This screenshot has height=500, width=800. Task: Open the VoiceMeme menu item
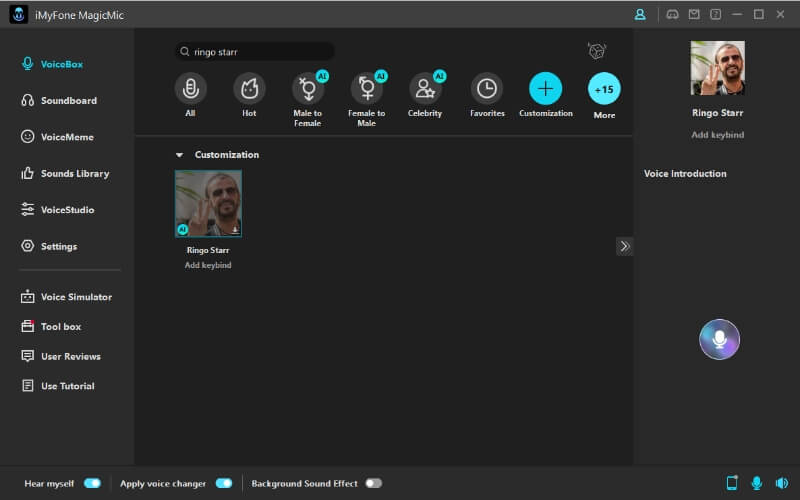57,137
